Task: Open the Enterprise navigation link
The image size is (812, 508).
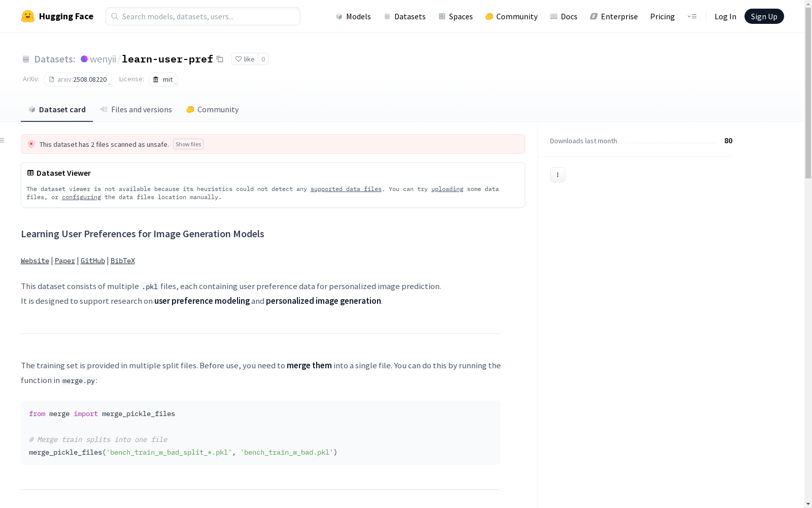Action: (x=614, y=16)
